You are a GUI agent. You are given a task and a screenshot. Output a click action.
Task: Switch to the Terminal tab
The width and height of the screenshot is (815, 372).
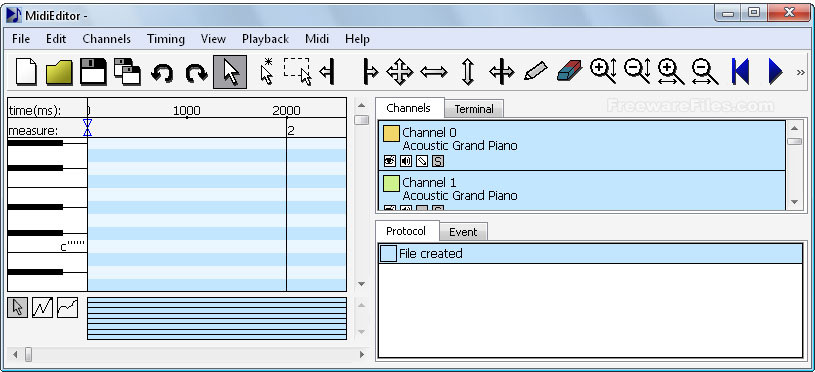[474, 109]
